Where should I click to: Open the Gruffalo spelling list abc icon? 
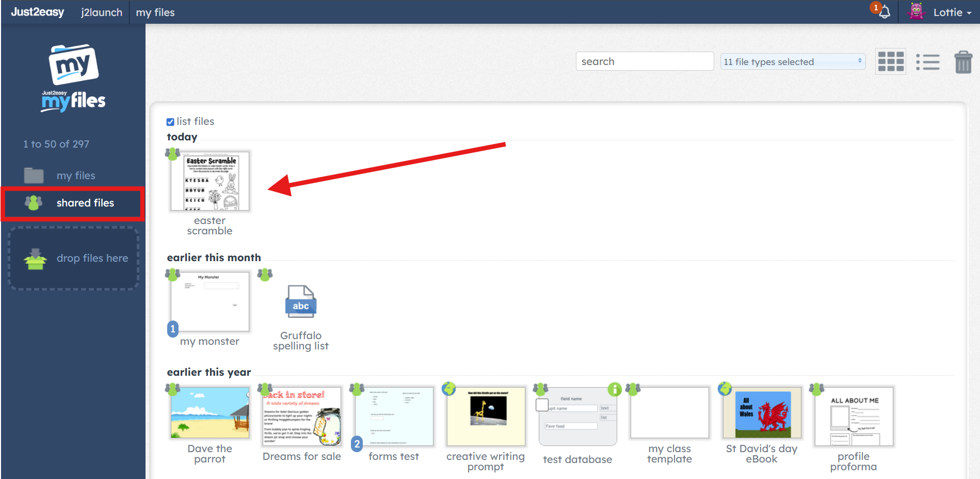click(301, 301)
